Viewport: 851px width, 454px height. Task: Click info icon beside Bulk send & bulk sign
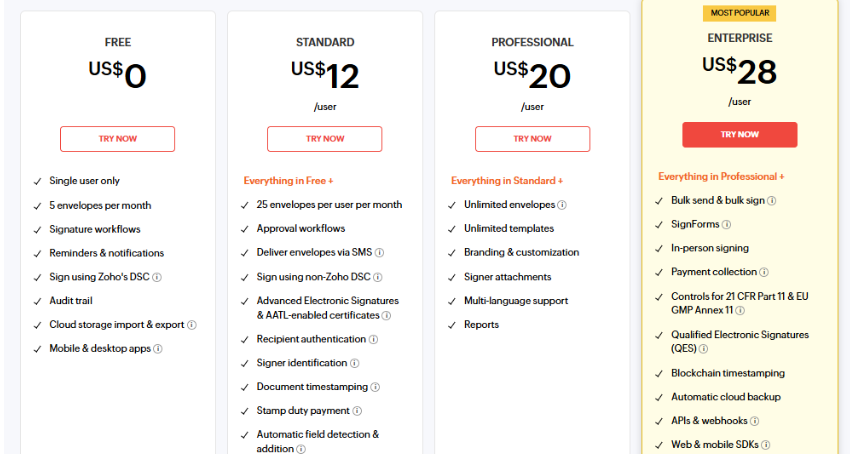tap(772, 200)
